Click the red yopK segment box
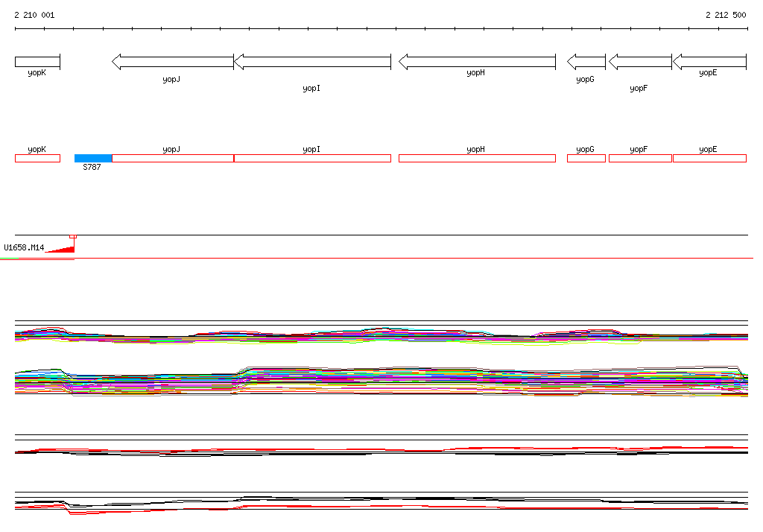Screen dimensions: 763x532 click(x=37, y=158)
